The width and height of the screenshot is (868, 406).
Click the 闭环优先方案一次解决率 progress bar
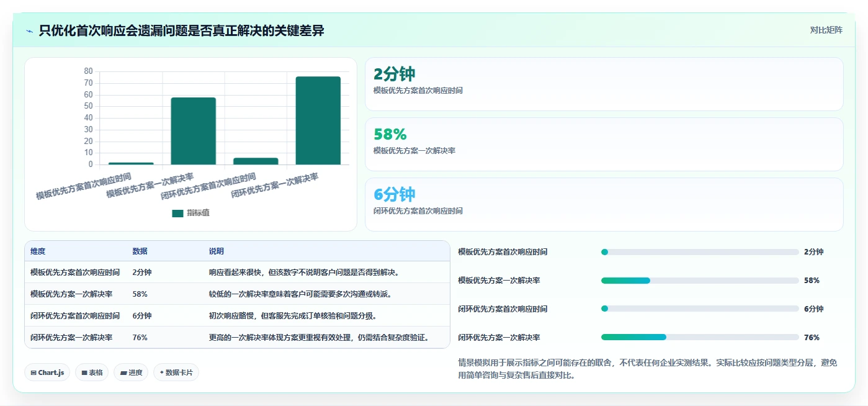point(700,337)
